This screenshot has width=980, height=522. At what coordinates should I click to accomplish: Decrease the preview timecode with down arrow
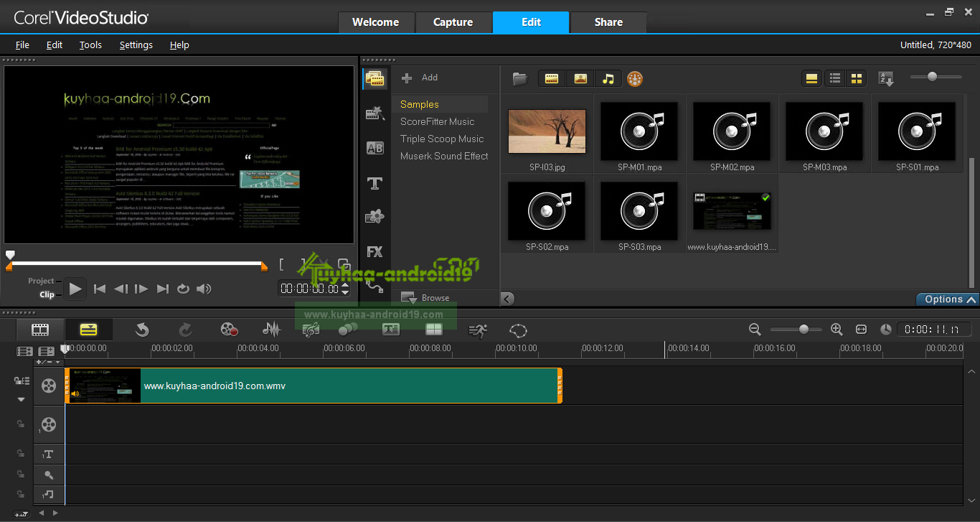[x=346, y=292]
